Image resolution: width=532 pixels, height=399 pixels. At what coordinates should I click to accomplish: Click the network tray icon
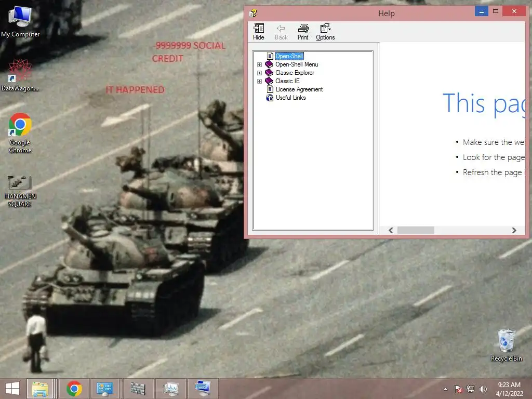pyautogui.click(x=471, y=389)
